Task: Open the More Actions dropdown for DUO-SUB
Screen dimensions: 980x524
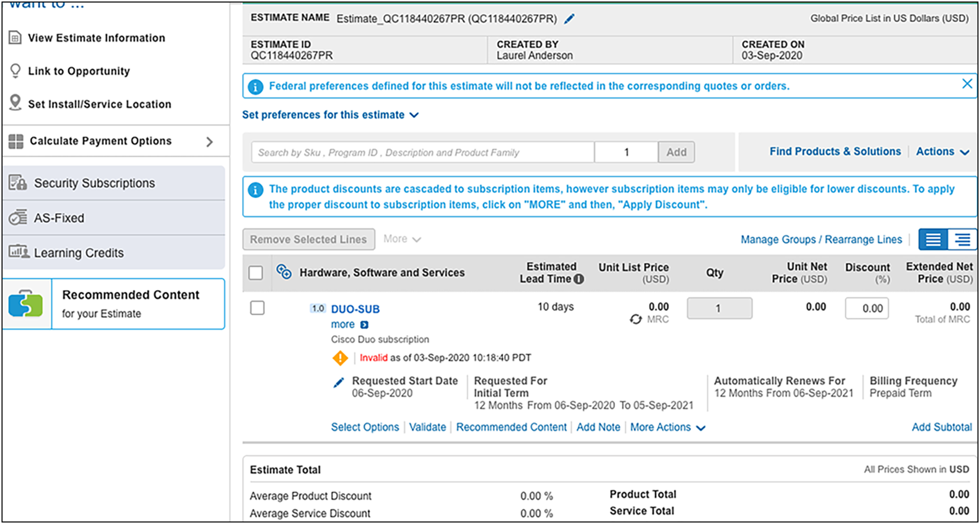Action: pyautogui.click(x=667, y=428)
